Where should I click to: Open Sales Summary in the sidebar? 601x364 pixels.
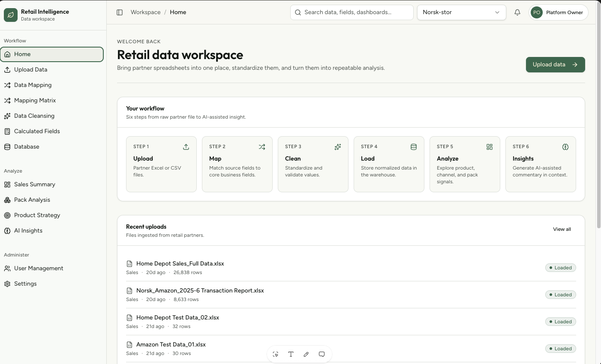coord(52,184)
